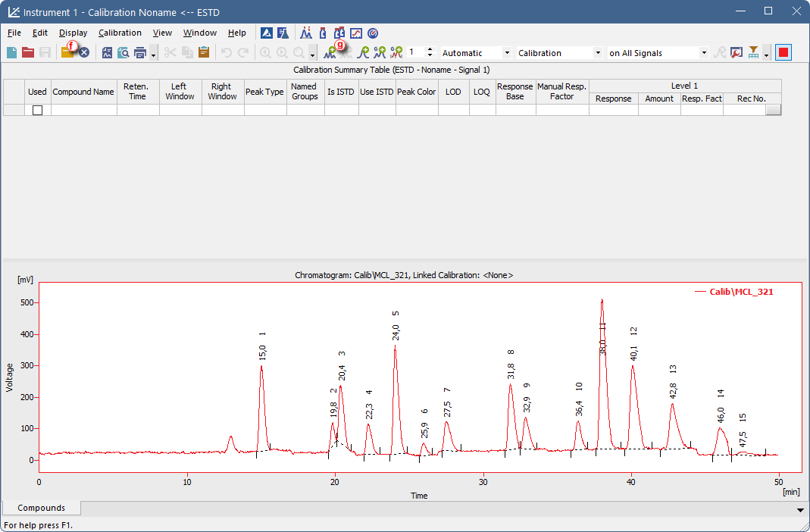Open the report setup icon
The width and height of the screenshot is (810, 532).
pos(107,53)
